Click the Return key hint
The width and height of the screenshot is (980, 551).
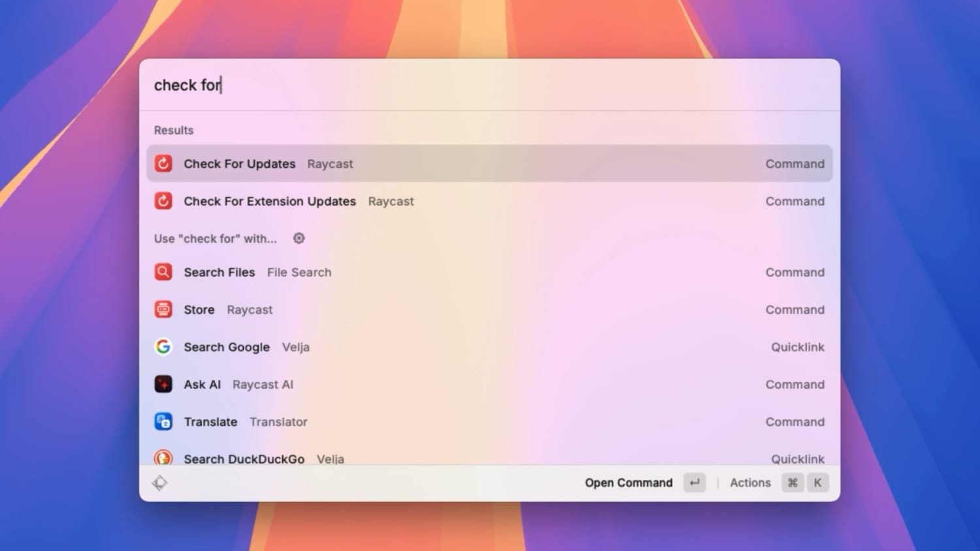[x=694, y=482]
